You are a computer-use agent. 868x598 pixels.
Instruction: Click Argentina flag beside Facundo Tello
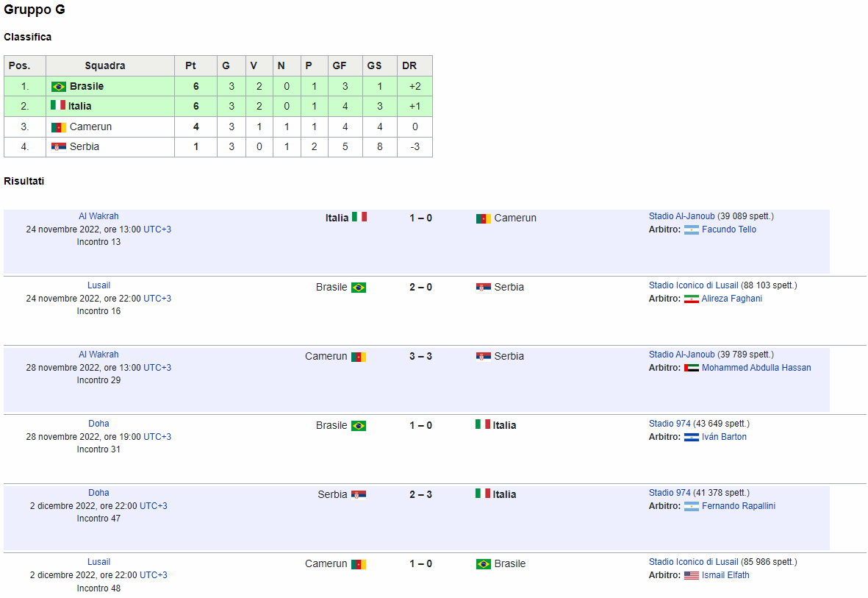point(692,230)
